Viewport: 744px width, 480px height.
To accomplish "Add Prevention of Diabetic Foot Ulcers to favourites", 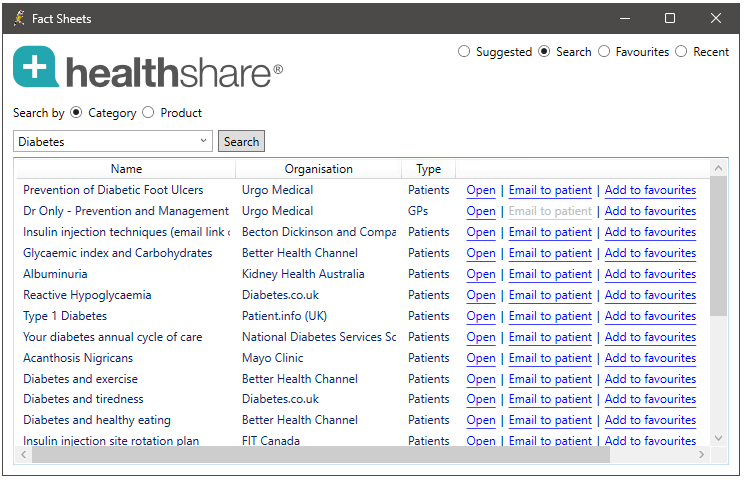I will point(650,190).
